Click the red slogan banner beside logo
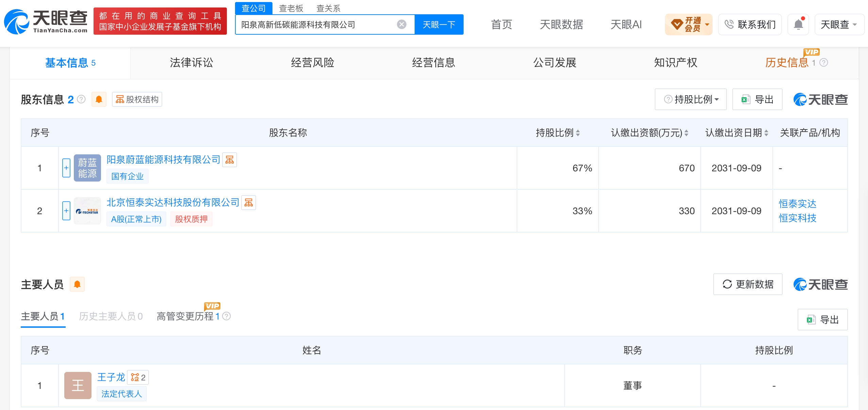The width and height of the screenshot is (868, 410). [x=160, y=21]
